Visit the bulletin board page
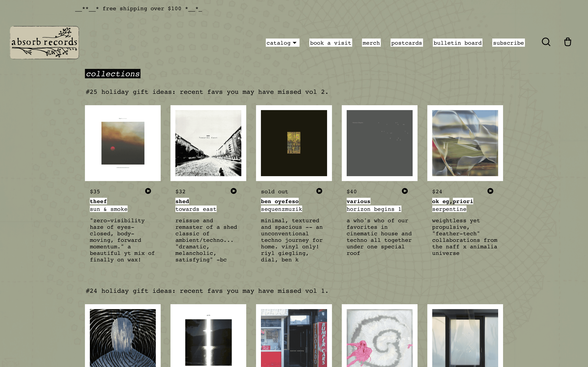 (457, 43)
